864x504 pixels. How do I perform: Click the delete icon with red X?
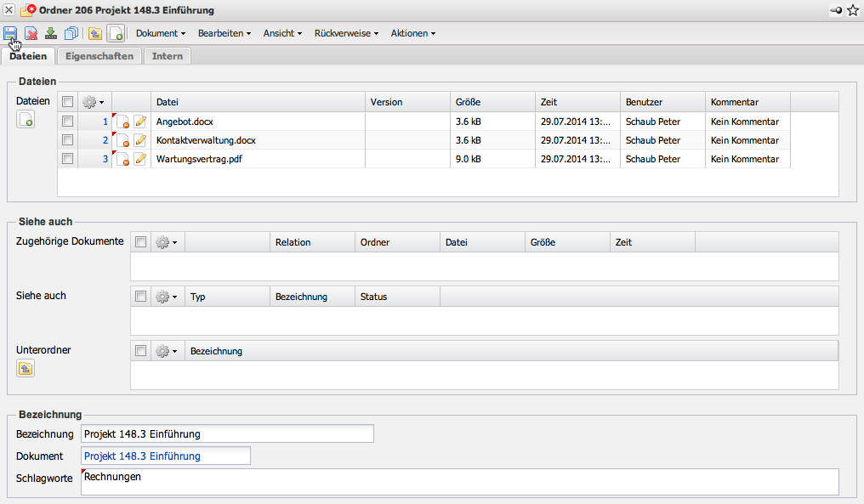point(31,34)
